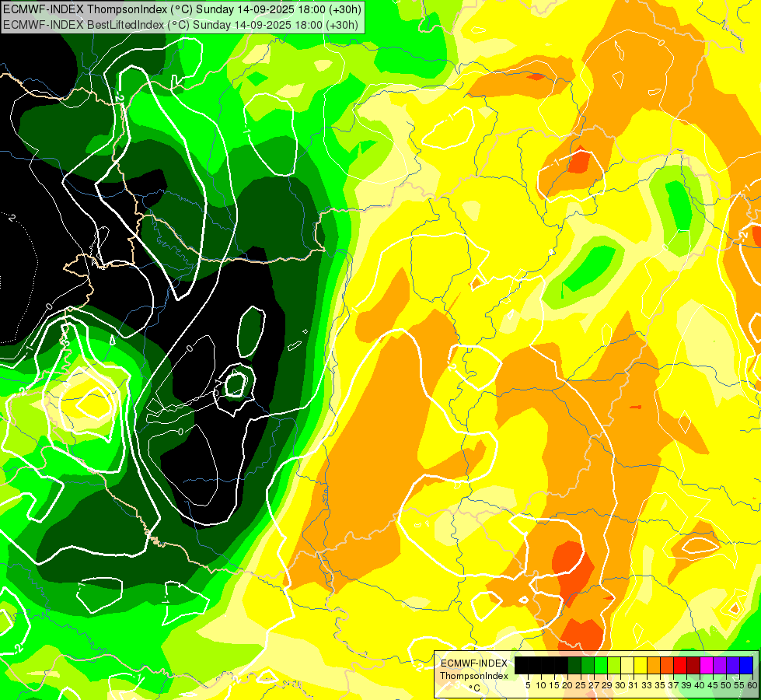Click the BestLiftedIndex title line
The height and width of the screenshot is (700, 761).
[x=180, y=25]
